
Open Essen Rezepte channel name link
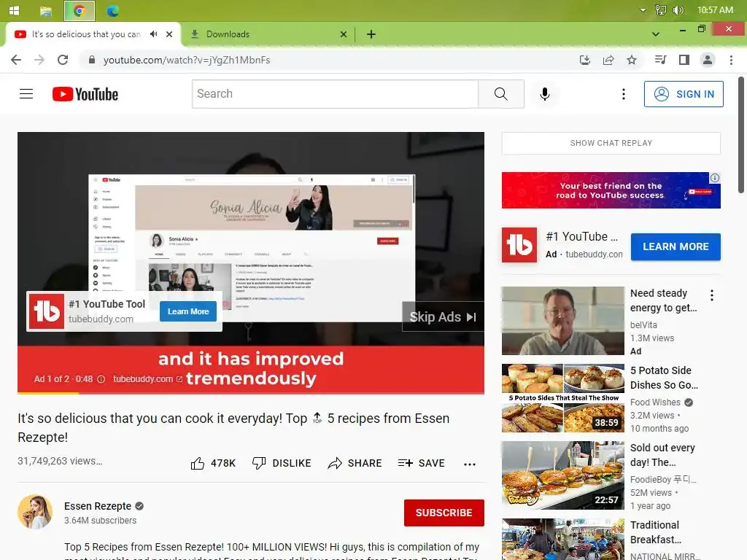click(98, 506)
